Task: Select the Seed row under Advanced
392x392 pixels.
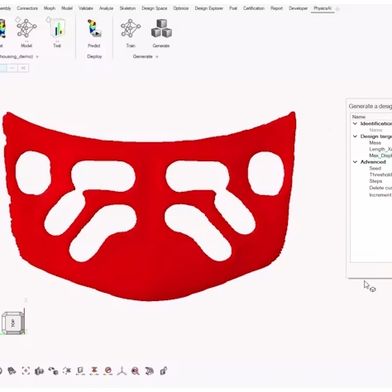Action: click(x=375, y=168)
